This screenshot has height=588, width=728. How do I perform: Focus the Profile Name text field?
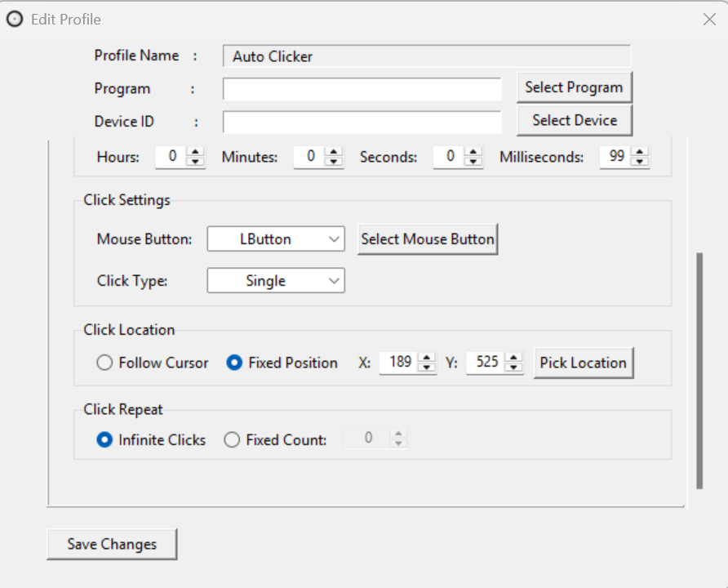pos(427,56)
